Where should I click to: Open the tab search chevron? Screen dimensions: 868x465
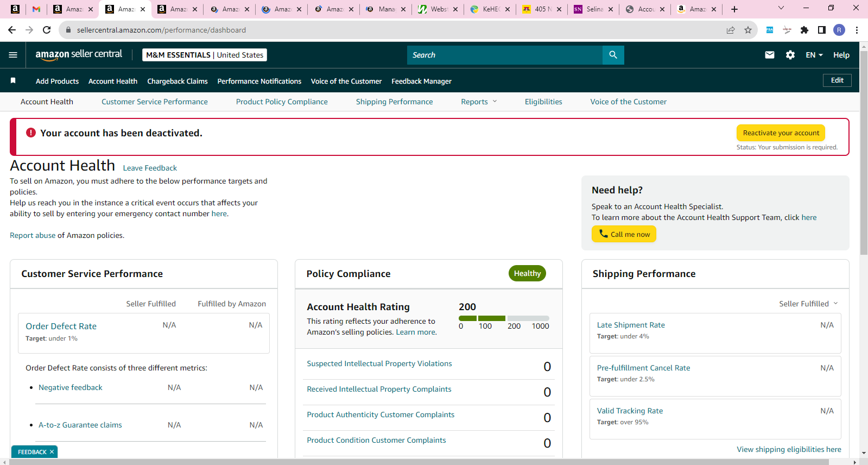tap(781, 8)
